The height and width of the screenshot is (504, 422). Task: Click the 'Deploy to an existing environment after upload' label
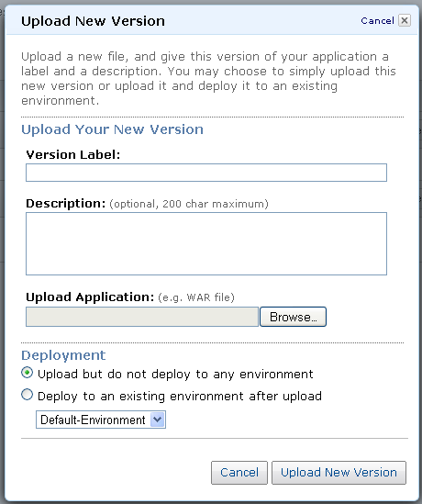[180, 397]
